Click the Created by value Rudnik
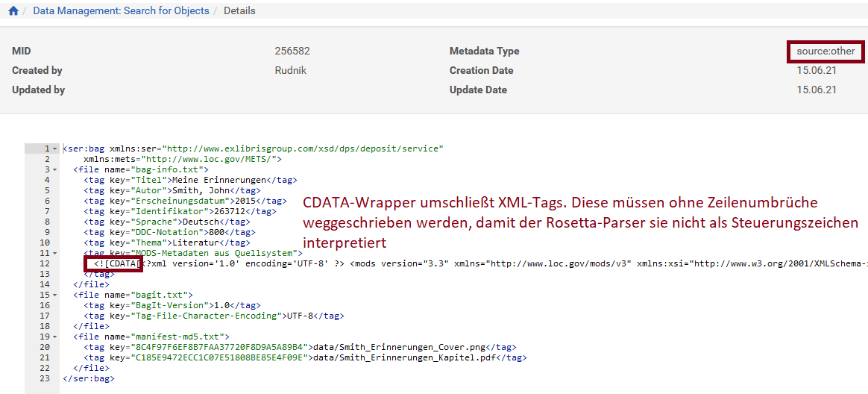This screenshot has width=868, height=394. [291, 71]
